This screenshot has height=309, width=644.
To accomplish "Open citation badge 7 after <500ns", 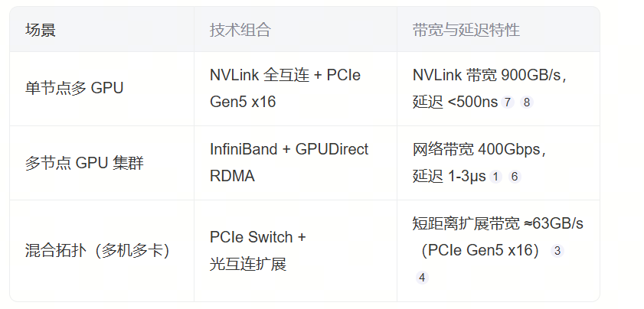I will click(507, 102).
